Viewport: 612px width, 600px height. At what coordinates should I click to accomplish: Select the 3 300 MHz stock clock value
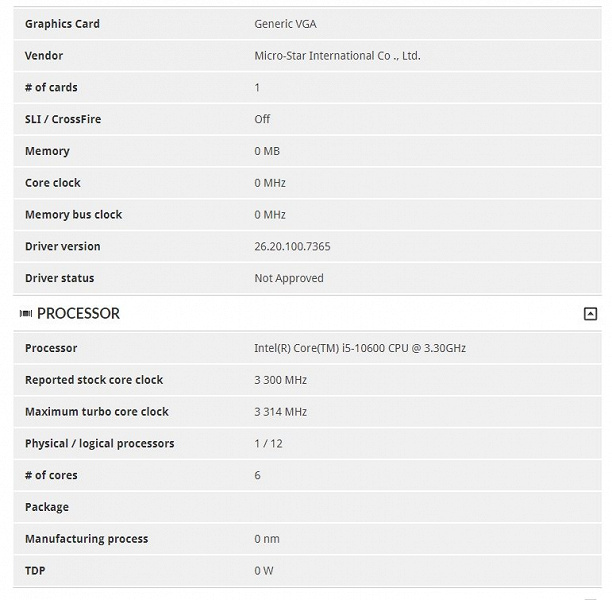point(280,380)
